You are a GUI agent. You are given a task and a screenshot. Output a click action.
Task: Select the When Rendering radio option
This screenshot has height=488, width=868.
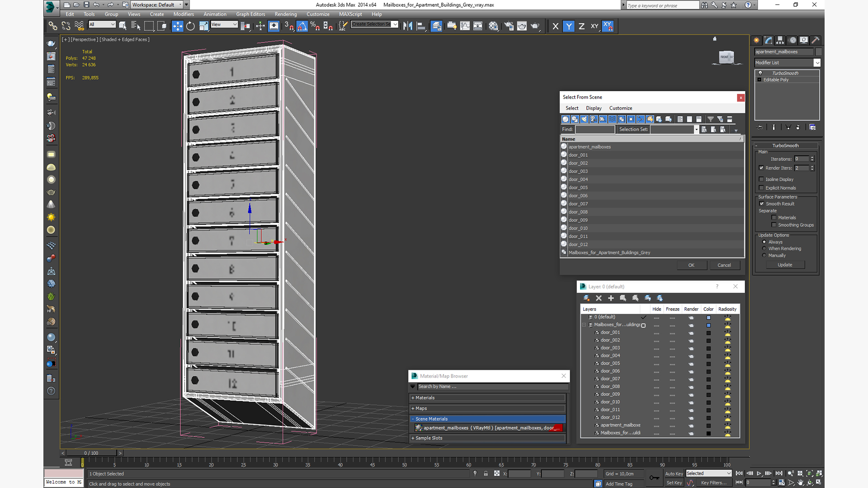[x=764, y=249]
